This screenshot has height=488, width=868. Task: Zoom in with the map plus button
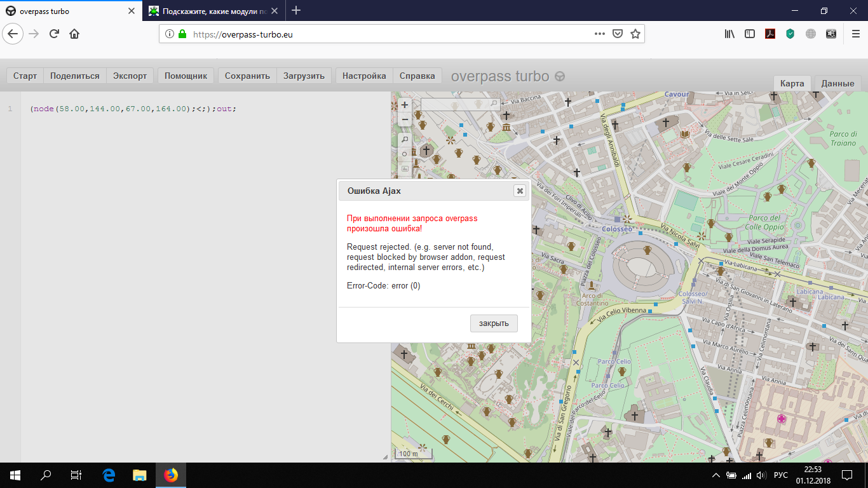coord(405,105)
